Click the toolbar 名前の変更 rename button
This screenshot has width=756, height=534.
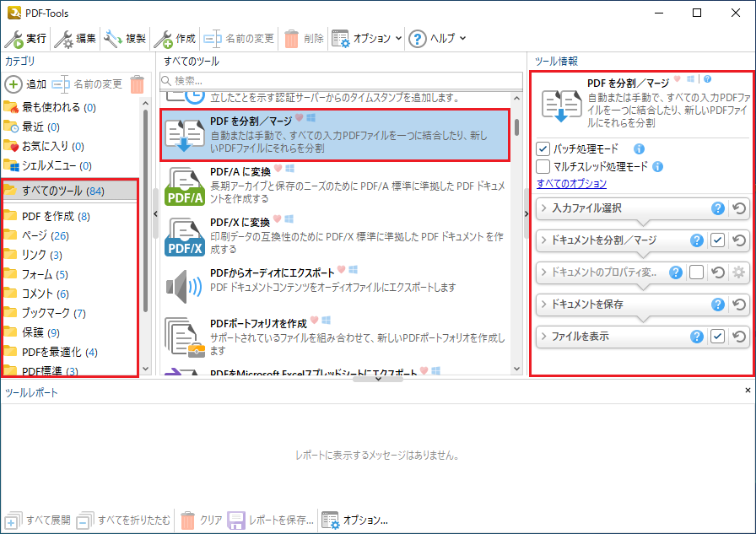pos(239,39)
